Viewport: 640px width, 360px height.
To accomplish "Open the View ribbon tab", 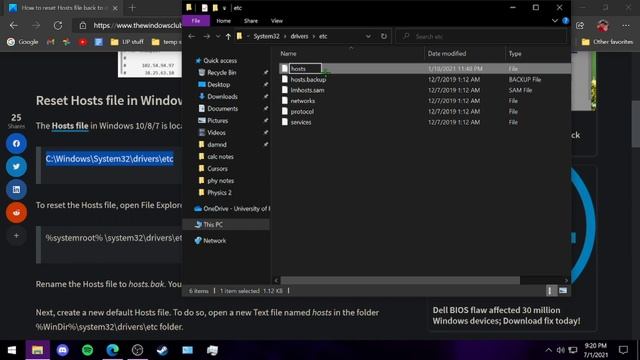I will tap(276, 21).
